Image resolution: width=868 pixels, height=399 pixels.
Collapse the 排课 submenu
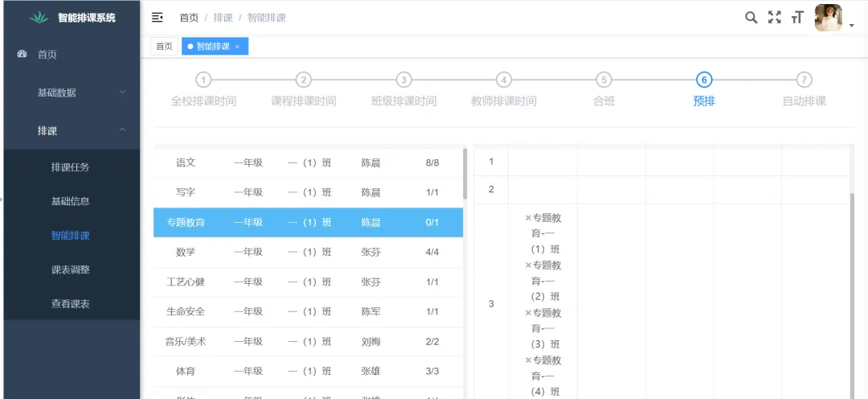coord(122,130)
